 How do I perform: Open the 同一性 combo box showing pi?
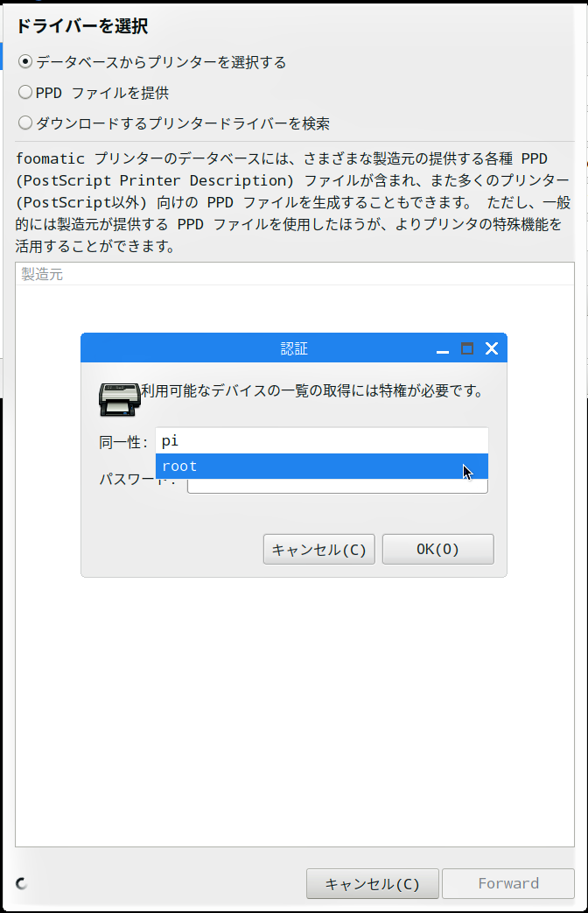(321, 441)
